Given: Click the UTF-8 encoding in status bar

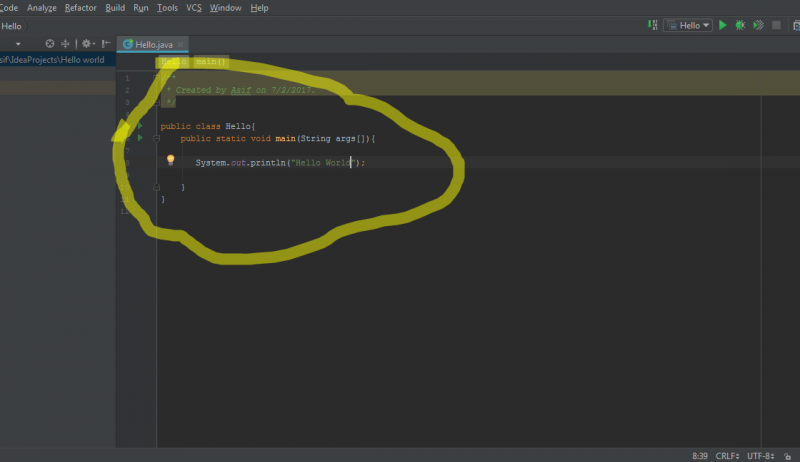Looking at the screenshot, I should tap(763, 455).
